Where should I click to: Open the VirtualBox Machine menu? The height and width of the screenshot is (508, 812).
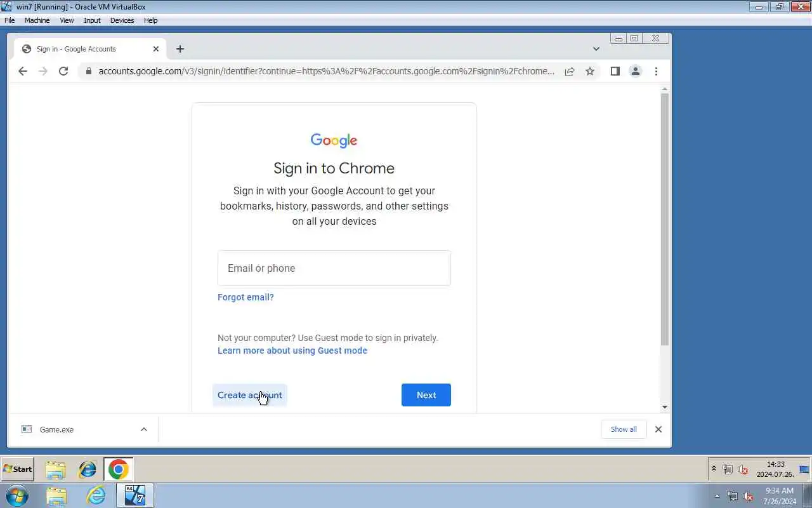(37, 20)
